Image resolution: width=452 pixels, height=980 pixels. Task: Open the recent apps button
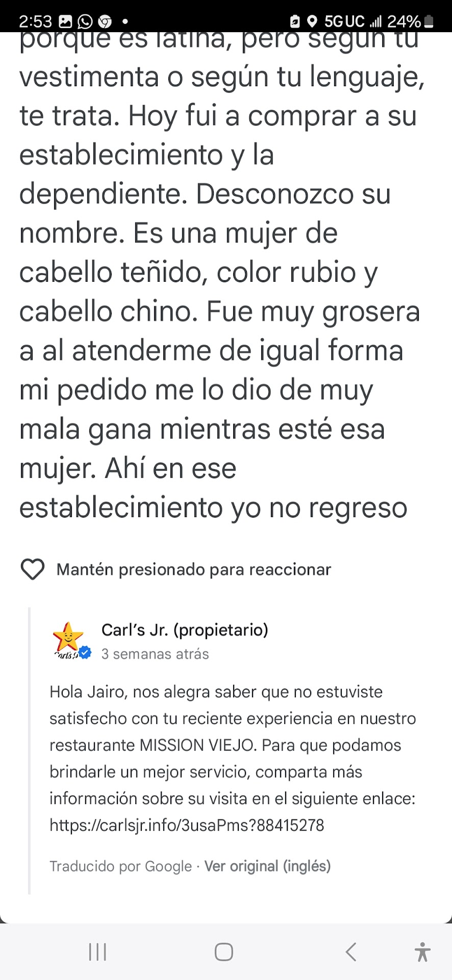97,952
